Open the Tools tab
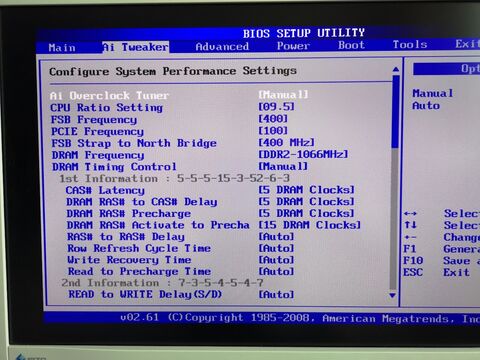The width and height of the screenshot is (480, 360). (410, 44)
